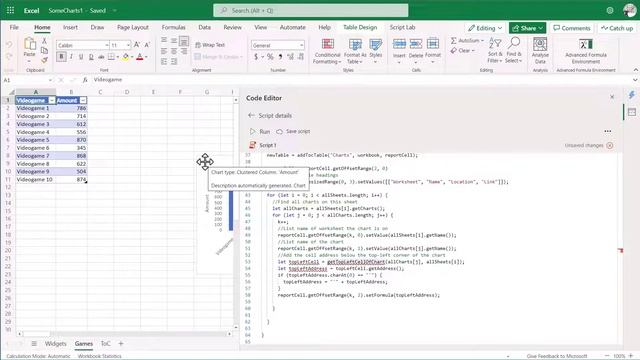Image resolution: width=640 pixels, height=360 pixels.
Task: Open number format dropdown General
Action: click(x=301, y=45)
